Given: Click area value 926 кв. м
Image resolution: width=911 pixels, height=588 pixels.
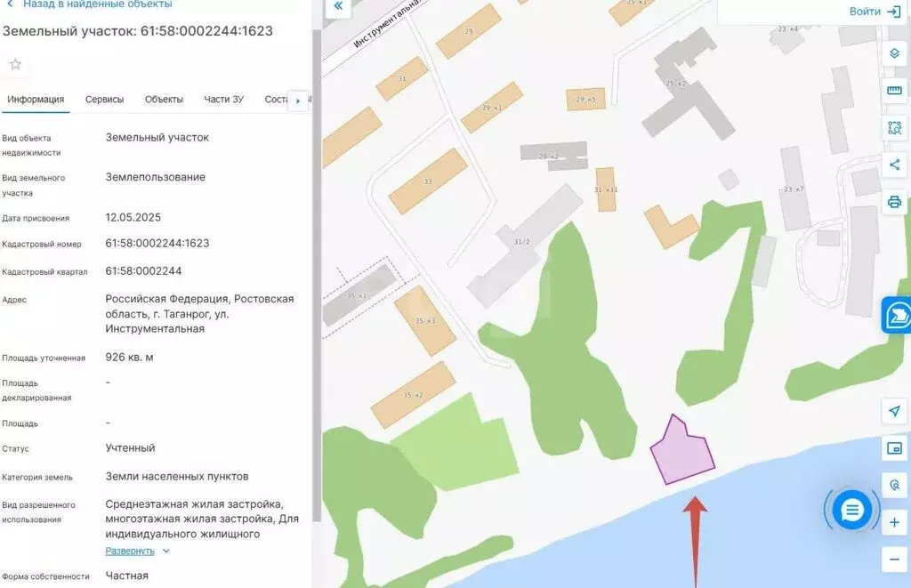Looking at the screenshot, I should [x=129, y=358].
